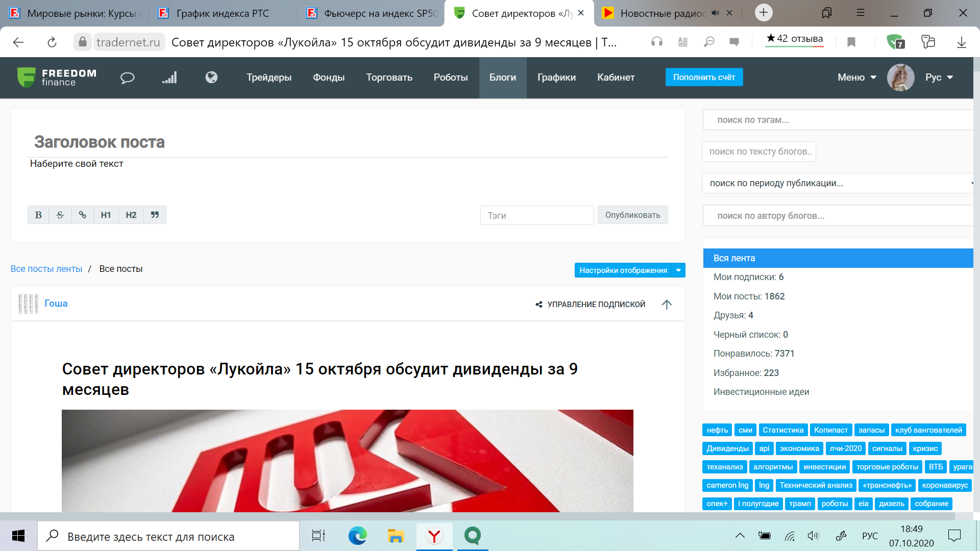Screen dimensions: 980x551
Task: Open the Роботы menu item
Action: point(451,77)
